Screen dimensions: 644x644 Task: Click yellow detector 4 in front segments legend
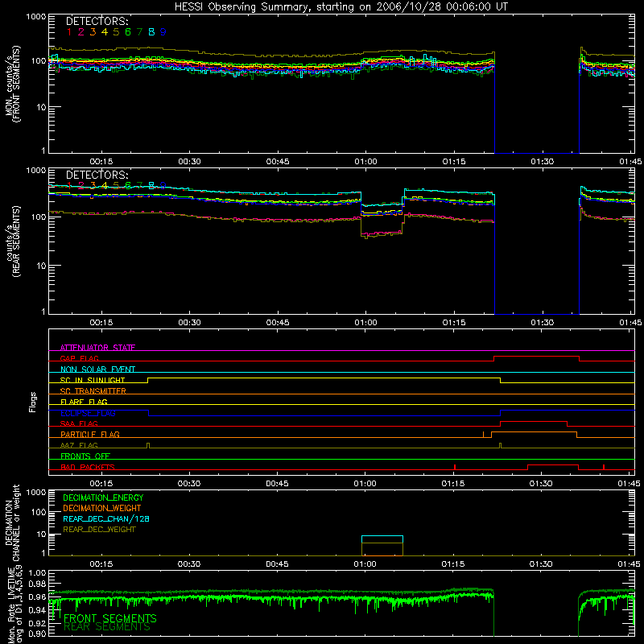coord(105,32)
